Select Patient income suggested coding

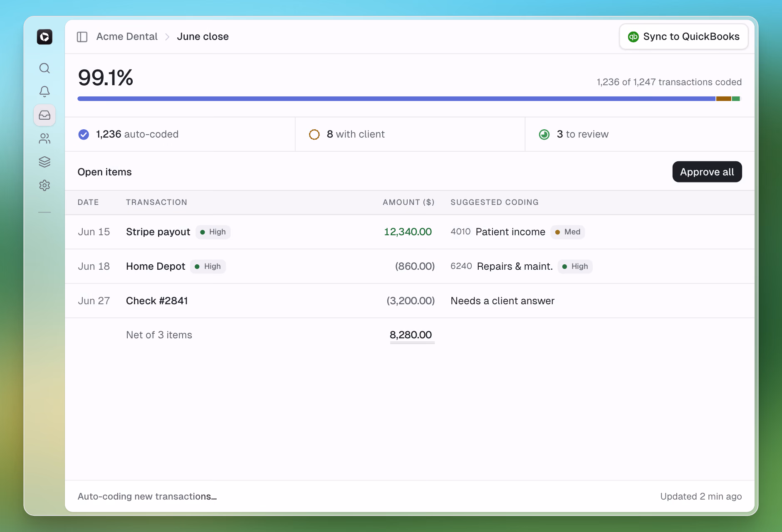click(x=510, y=232)
